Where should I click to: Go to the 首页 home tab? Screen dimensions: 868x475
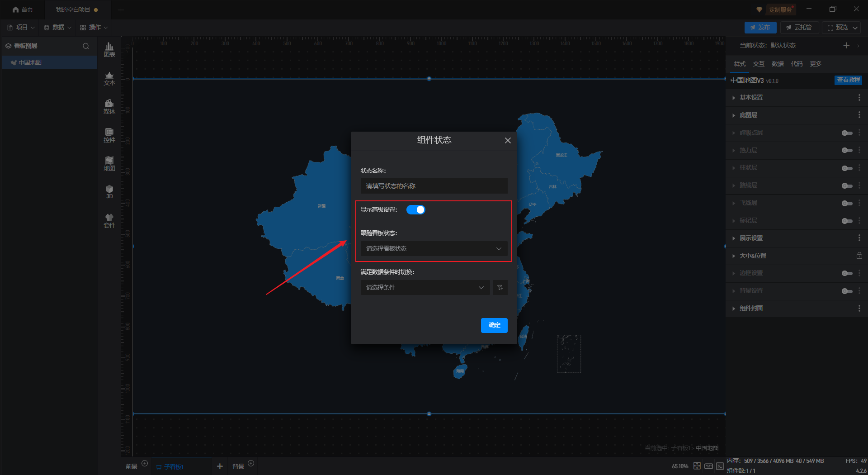coord(23,9)
